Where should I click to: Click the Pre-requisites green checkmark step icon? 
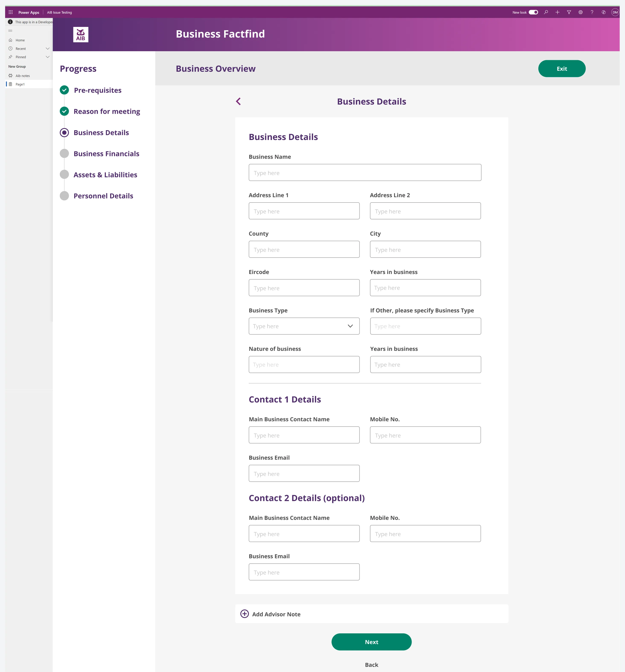[x=64, y=90]
